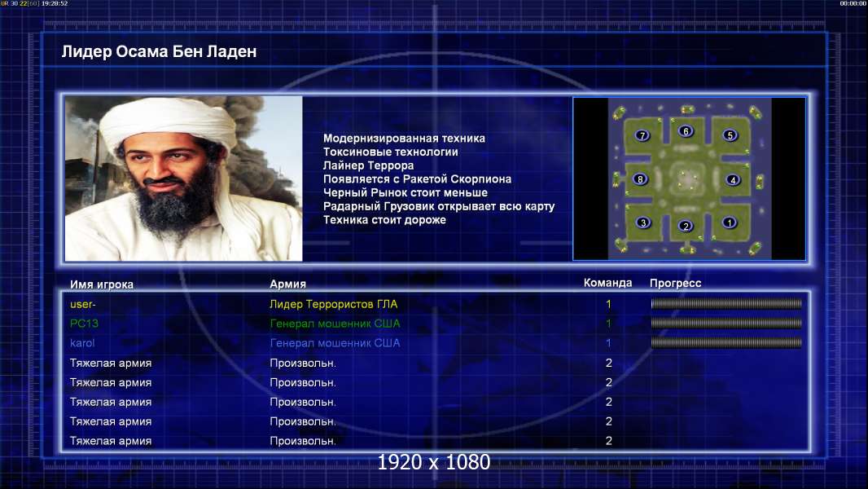
Task: Click 'Генерал мошенник США' in PC13 row
Action: [335, 324]
